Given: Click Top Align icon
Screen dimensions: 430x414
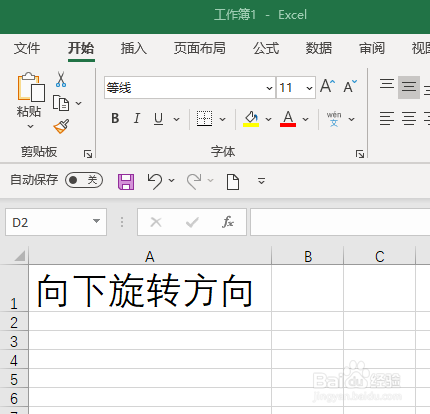Looking at the screenshot, I should click(387, 85).
